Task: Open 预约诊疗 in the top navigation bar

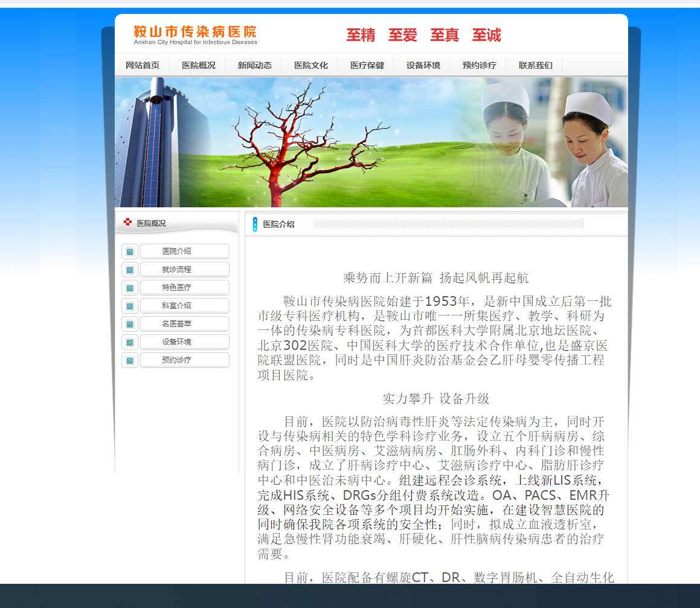Action: tap(480, 65)
